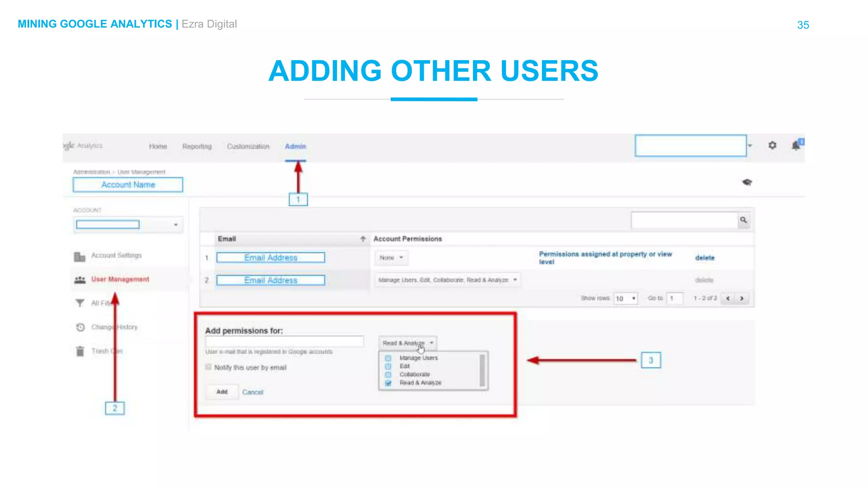Click the Add permissions for email field

click(x=284, y=341)
